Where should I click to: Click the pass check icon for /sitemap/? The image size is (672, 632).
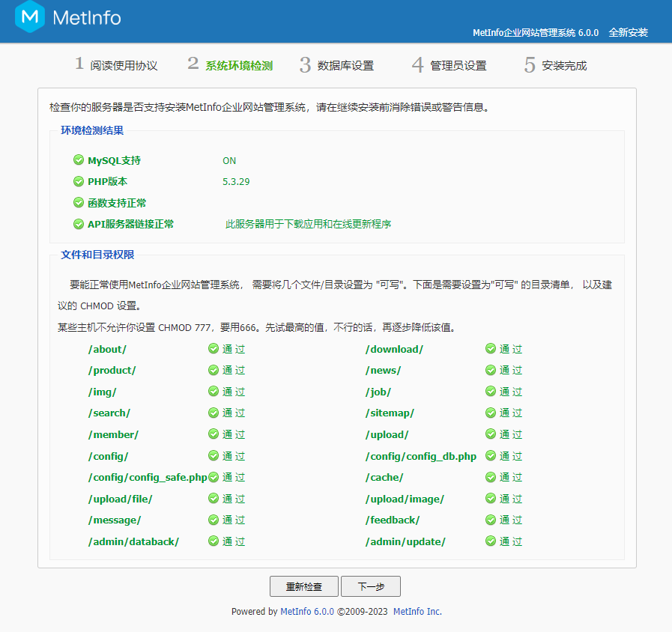coord(491,413)
